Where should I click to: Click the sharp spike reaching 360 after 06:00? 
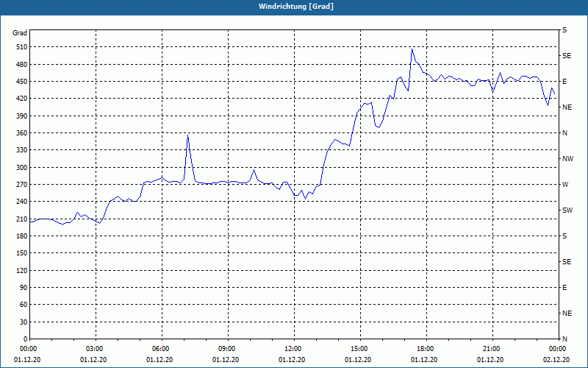pyautogui.click(x=187, y=135)
